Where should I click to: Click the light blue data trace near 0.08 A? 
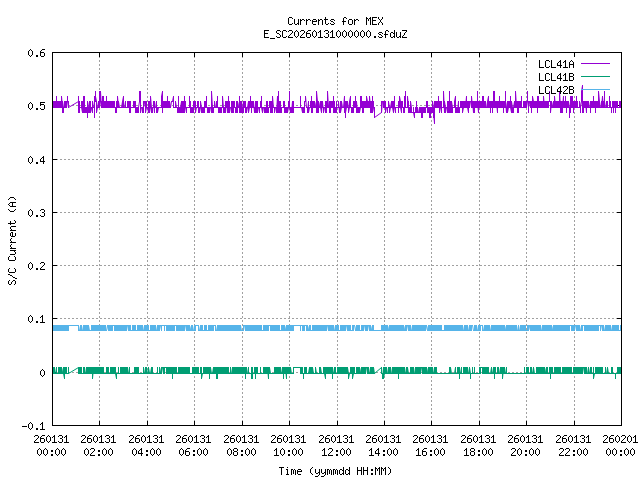coord(250,328)
